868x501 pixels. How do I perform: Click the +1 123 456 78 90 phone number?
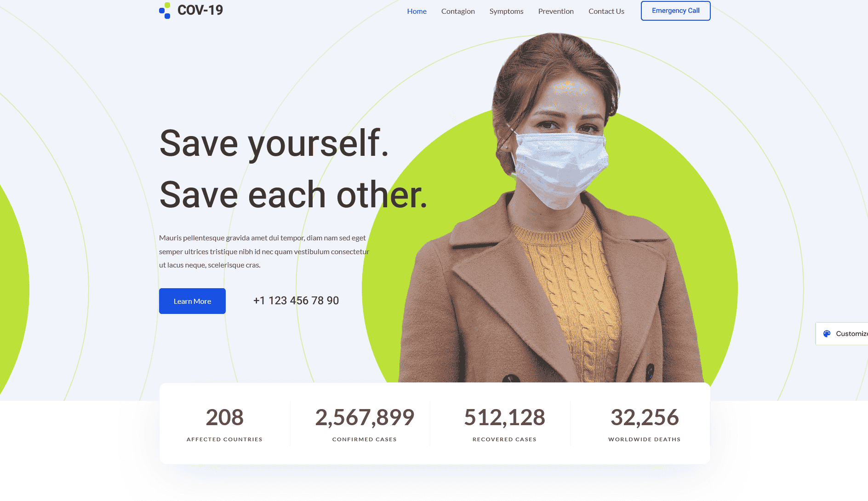click(x=296, y=301)
